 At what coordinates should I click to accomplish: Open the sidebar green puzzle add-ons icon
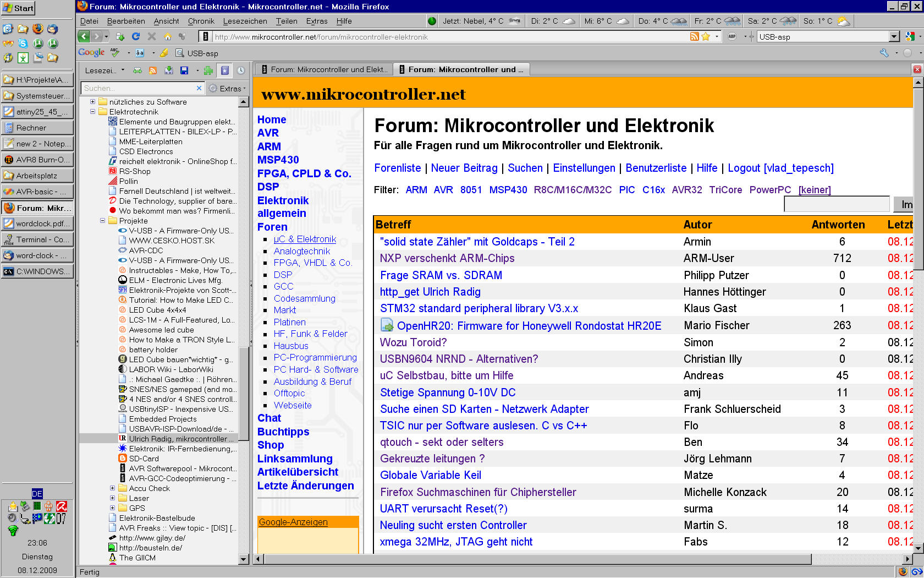tap(208, 70)
